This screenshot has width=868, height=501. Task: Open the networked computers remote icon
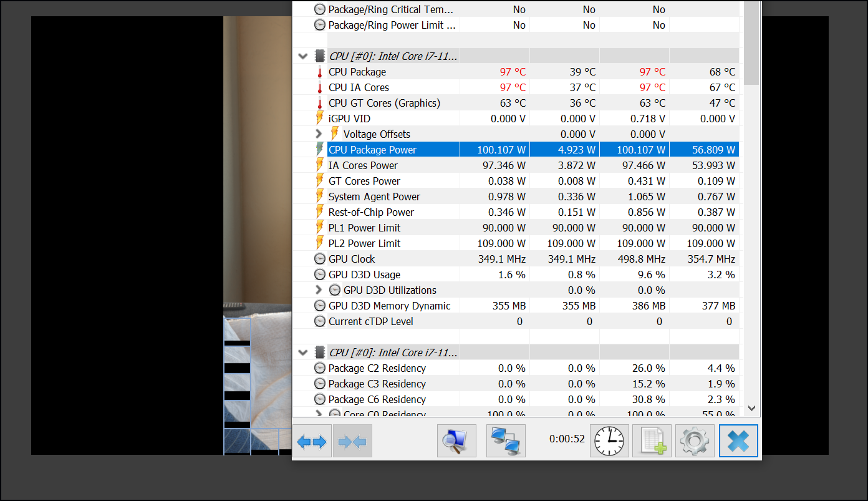click(x=506, y=442)
